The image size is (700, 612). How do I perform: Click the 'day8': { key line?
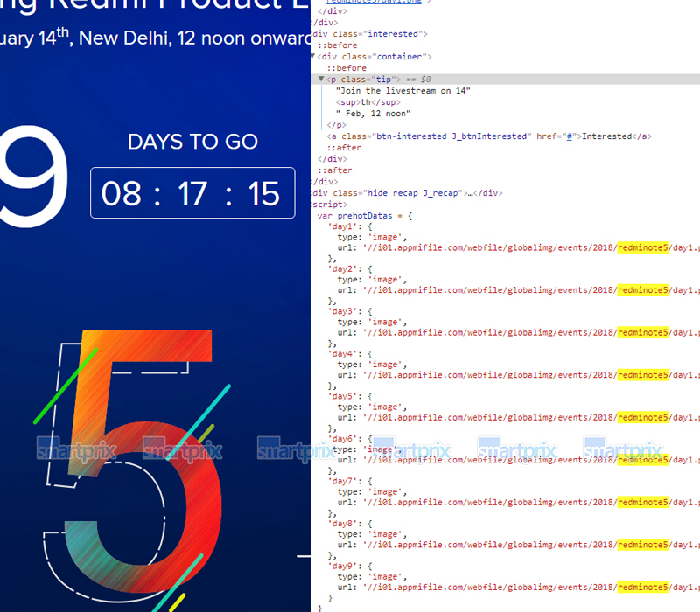point(351,524)
